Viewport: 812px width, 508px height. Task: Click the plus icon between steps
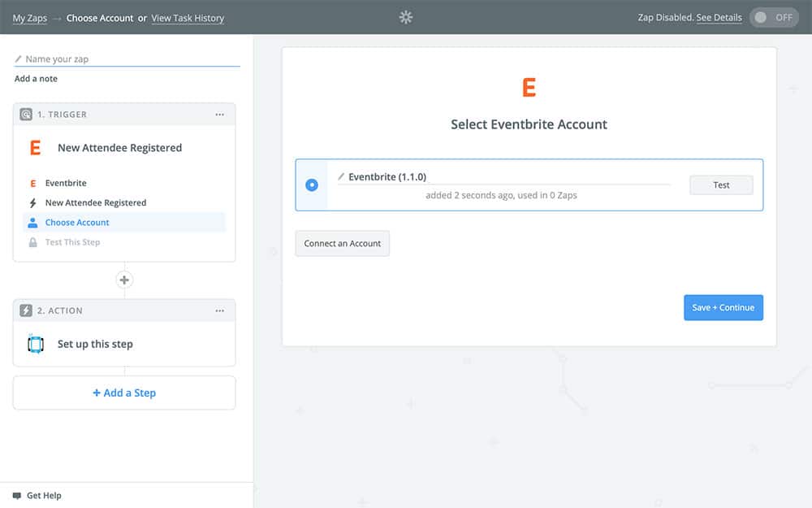point(124,280)
